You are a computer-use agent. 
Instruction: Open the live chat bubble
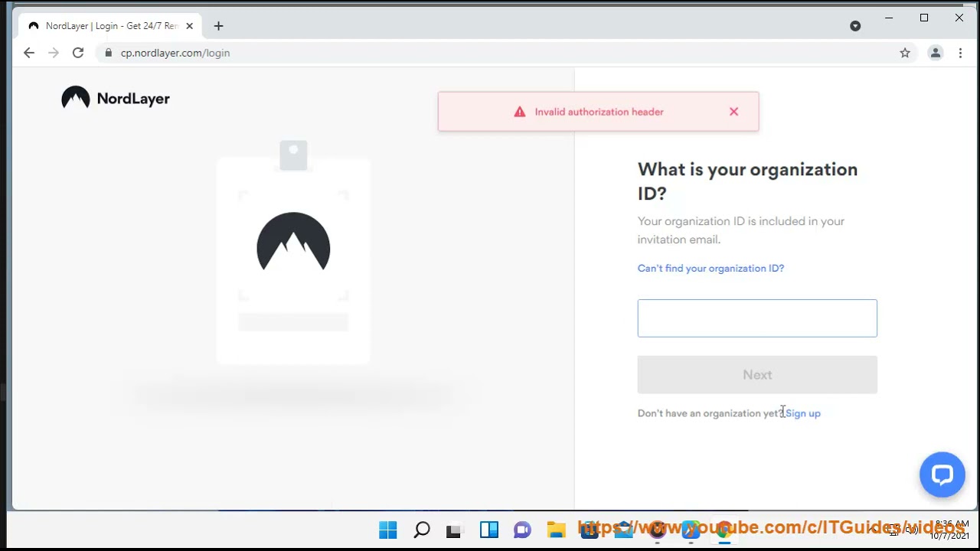tap(942, 474)
